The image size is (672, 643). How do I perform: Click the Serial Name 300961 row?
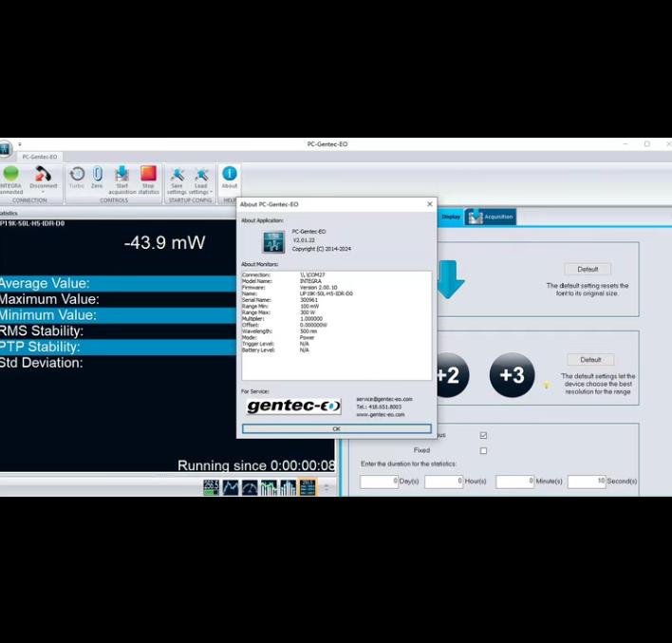[x=280, y=300]
